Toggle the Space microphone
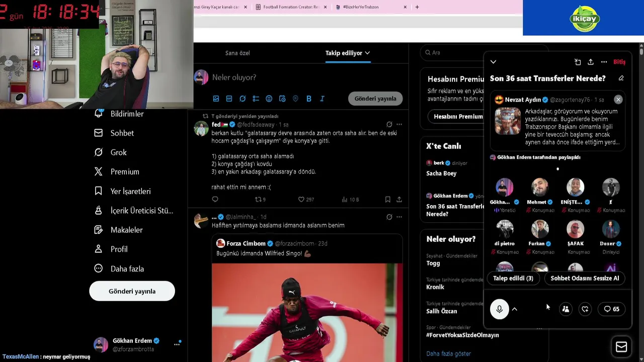 (x=500, y=309)
